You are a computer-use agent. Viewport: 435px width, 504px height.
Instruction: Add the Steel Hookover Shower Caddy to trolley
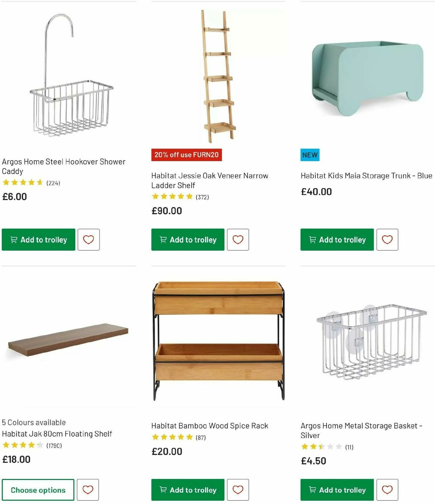click(38, 239)
